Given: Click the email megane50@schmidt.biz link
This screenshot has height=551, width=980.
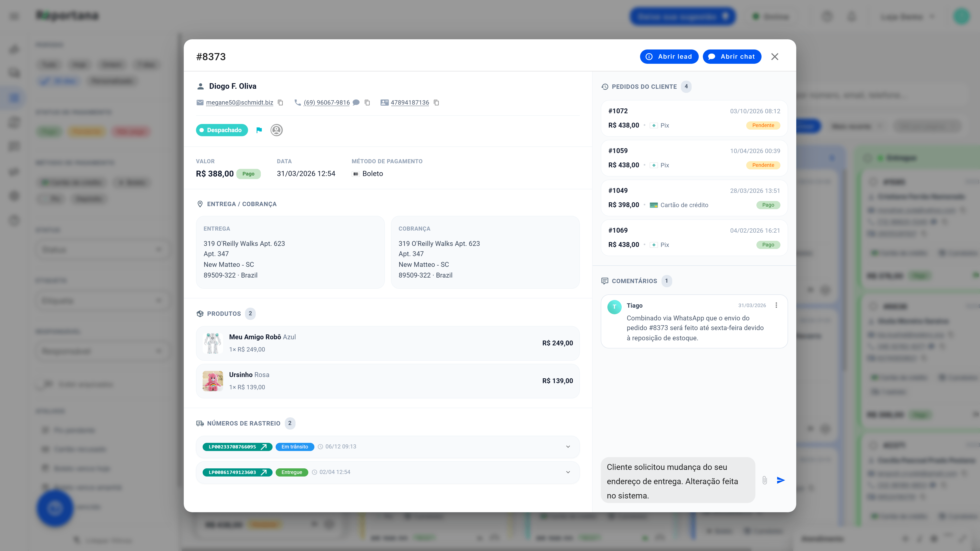Looking at the screenshot, I should (239, 103).
